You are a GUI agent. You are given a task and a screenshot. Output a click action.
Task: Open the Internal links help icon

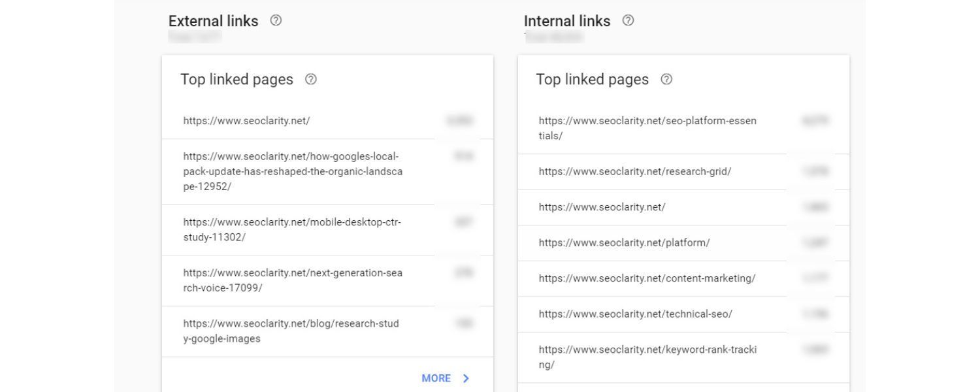(x=629, y=20)
